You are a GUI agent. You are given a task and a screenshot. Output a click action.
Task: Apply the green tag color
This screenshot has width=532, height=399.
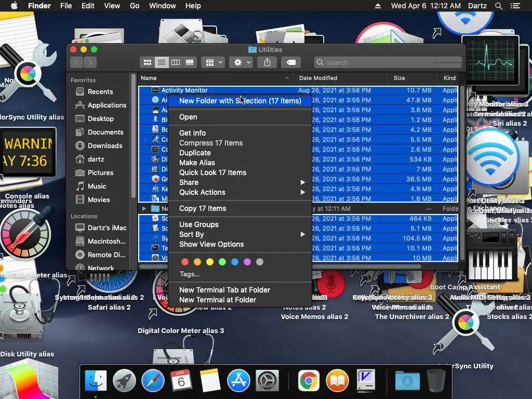(222, 262)
